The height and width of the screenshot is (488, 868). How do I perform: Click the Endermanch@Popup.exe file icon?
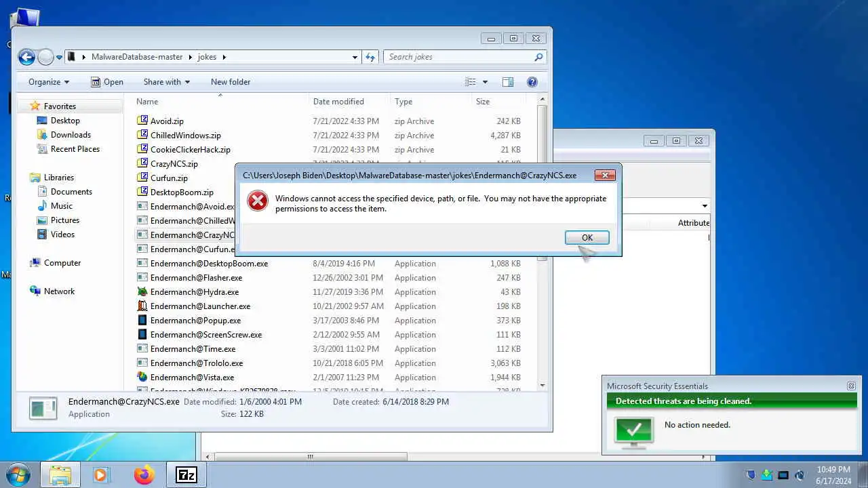142,321
